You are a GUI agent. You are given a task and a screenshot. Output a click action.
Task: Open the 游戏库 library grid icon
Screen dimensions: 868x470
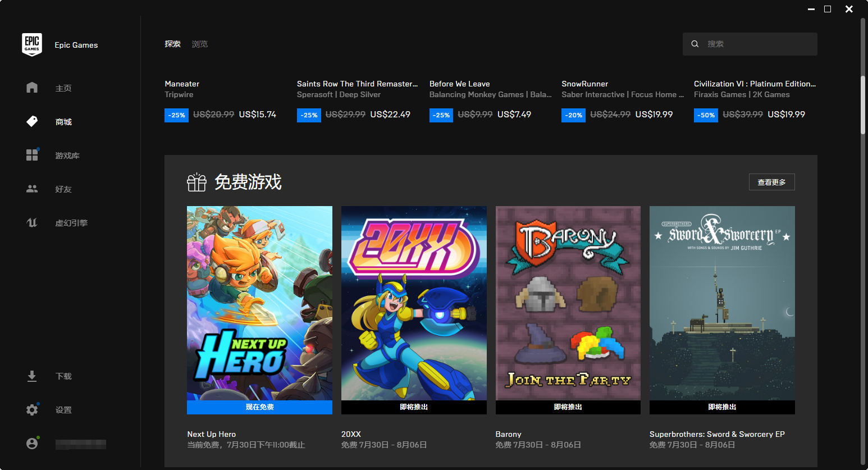pos(32,155)
